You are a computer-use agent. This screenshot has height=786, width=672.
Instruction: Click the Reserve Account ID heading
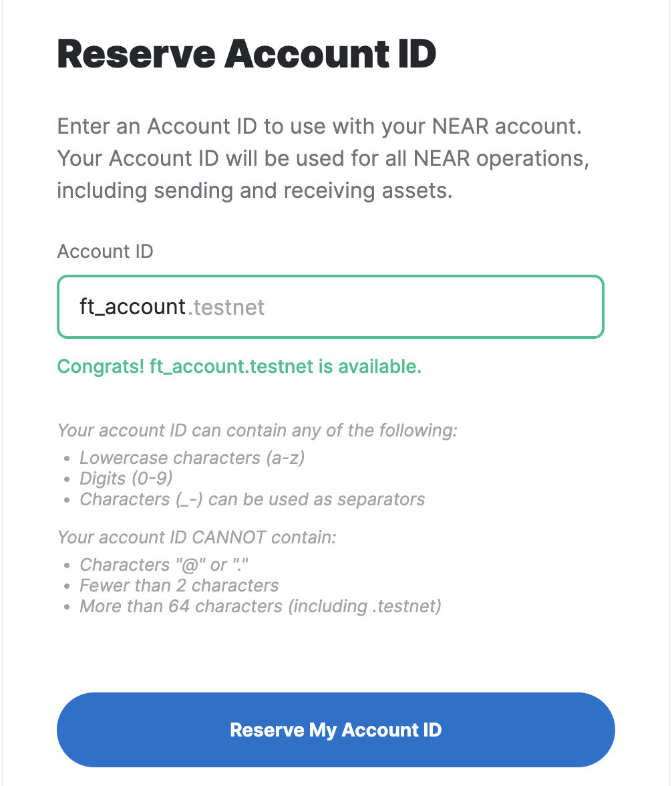(246, 53)
